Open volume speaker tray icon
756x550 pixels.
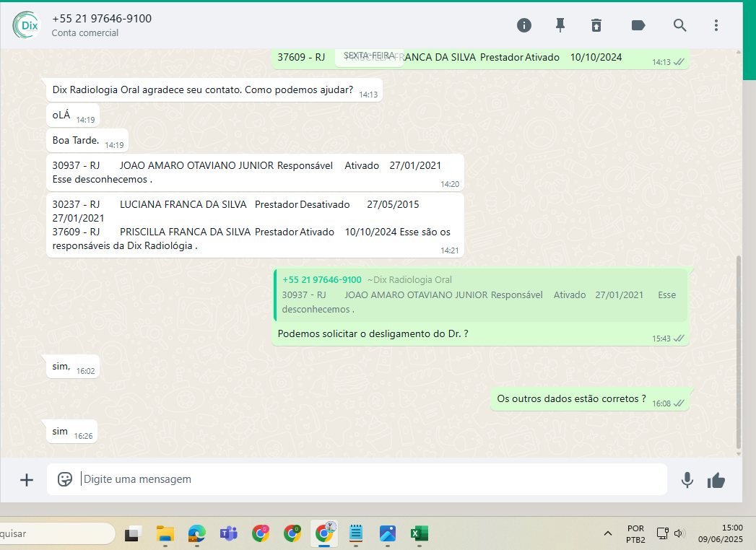click(679, 533)
